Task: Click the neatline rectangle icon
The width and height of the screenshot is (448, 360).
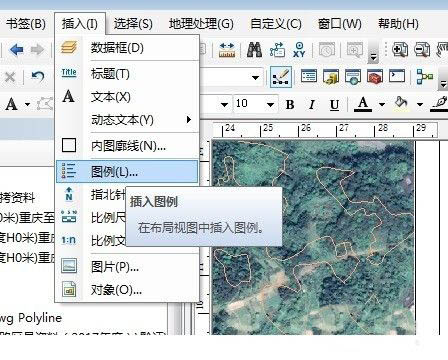Action: [x=69, y=145]
